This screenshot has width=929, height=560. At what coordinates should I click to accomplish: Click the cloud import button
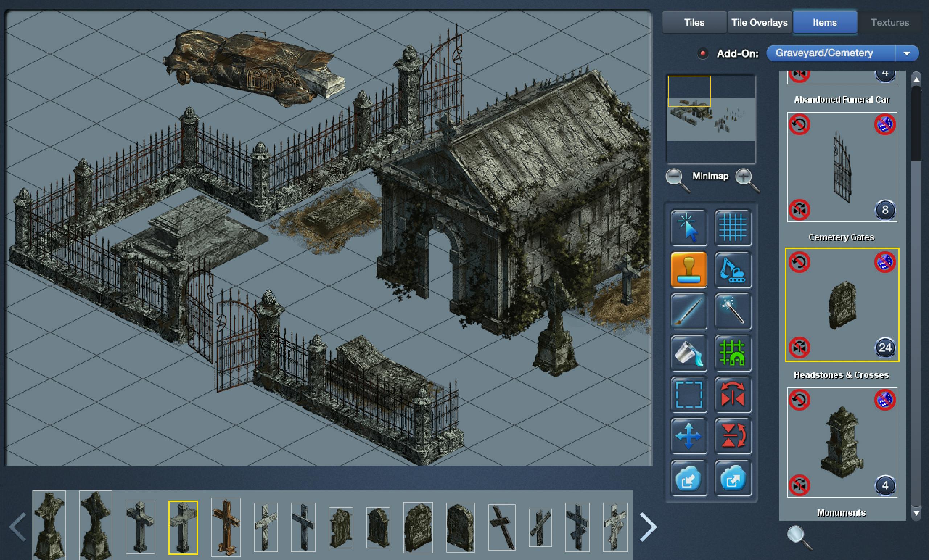click(x=688, y=478)
